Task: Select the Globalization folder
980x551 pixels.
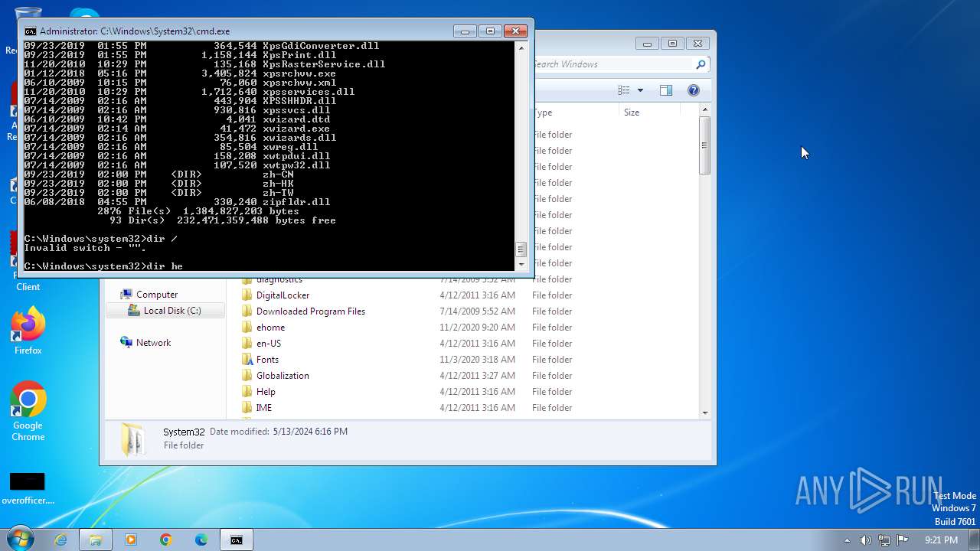Action: 283,376
